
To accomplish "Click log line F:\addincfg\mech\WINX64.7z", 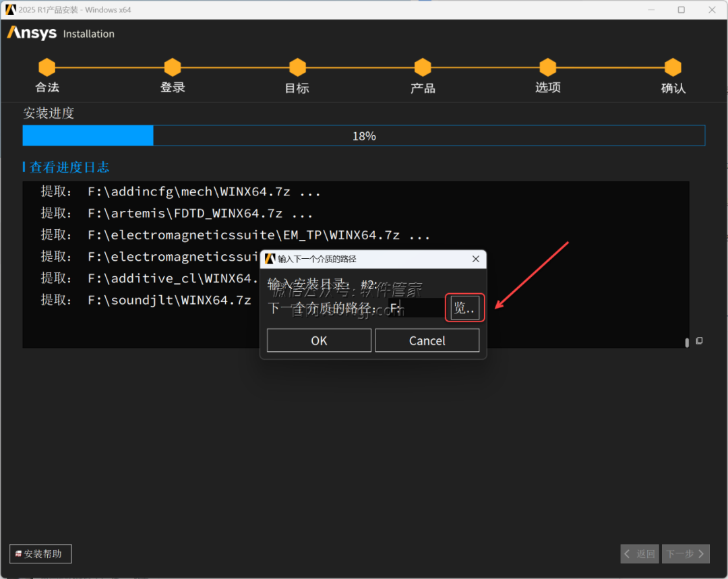I will tap(181, 191).
